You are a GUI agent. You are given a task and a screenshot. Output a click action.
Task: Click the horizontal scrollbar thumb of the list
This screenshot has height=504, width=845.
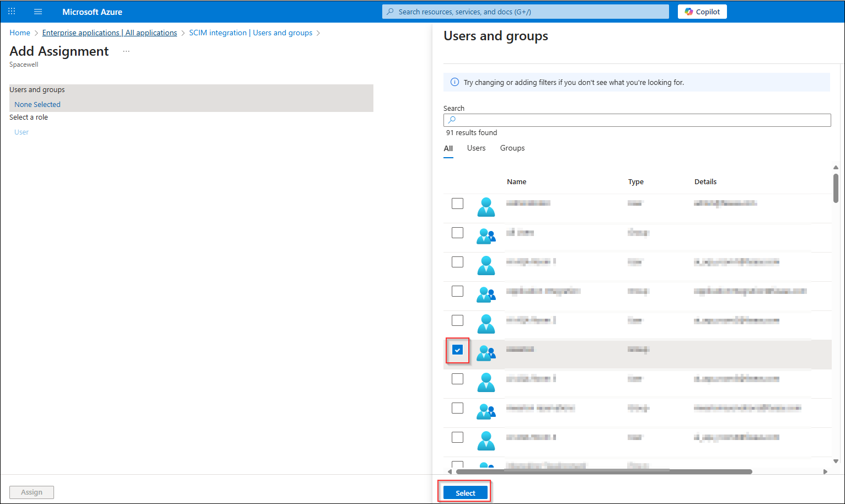[x=604, y=471]
